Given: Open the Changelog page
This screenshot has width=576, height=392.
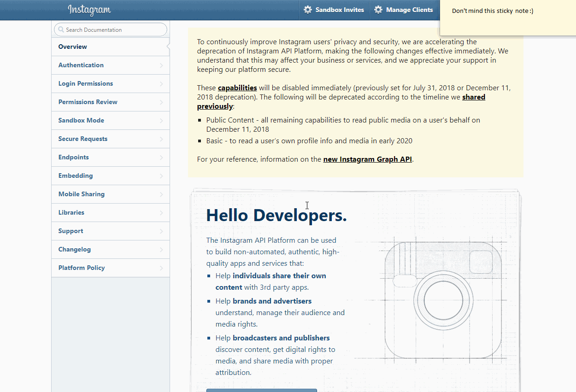Looking at the screenshot, I should 75,249.
